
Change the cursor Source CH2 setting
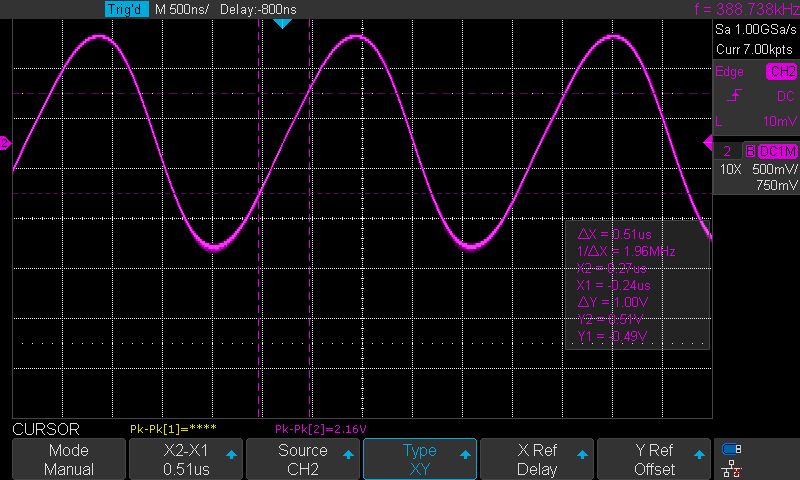(x=303, y=459)
